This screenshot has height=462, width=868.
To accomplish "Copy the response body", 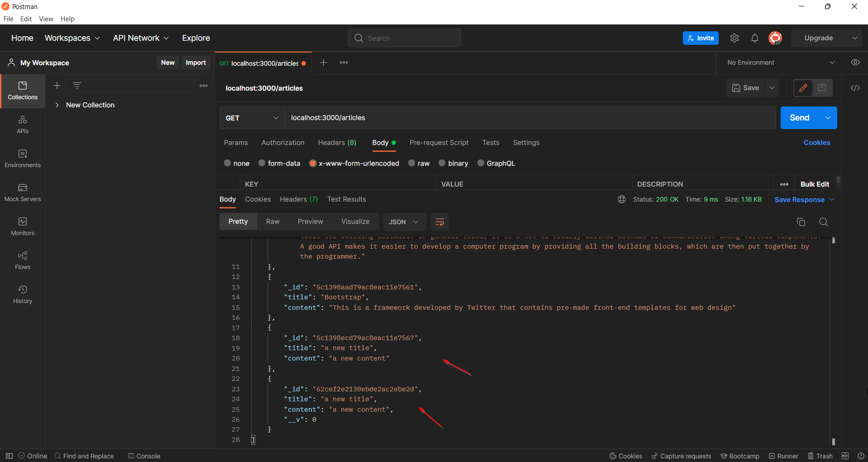I will (x=801, y=222).
